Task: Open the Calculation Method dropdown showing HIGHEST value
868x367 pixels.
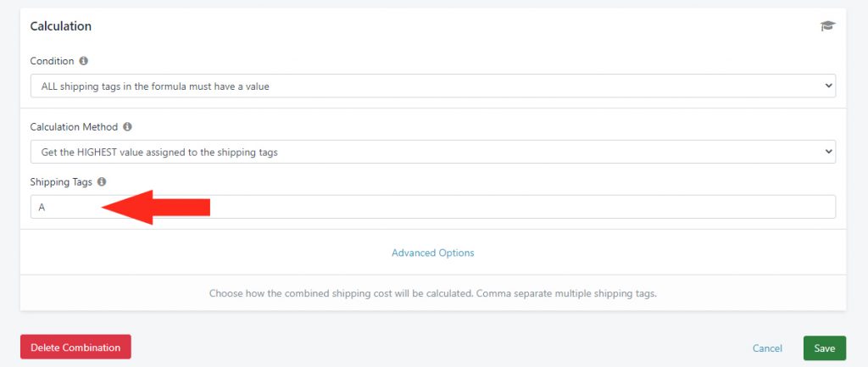Action: coord(433,152)
